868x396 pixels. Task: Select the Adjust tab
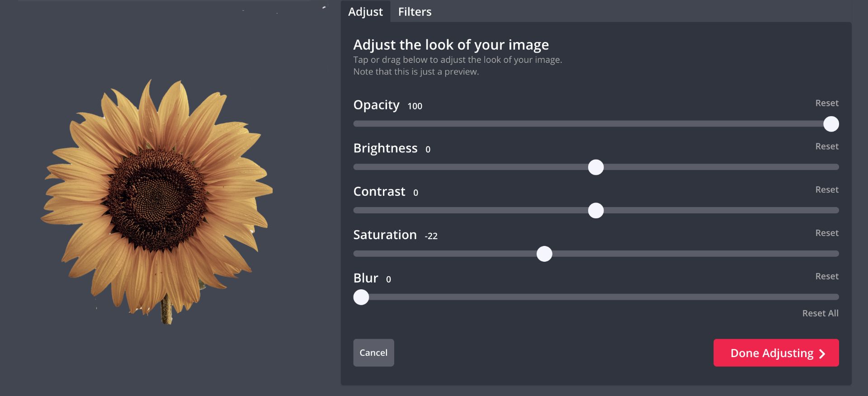(x=365, y=12)
